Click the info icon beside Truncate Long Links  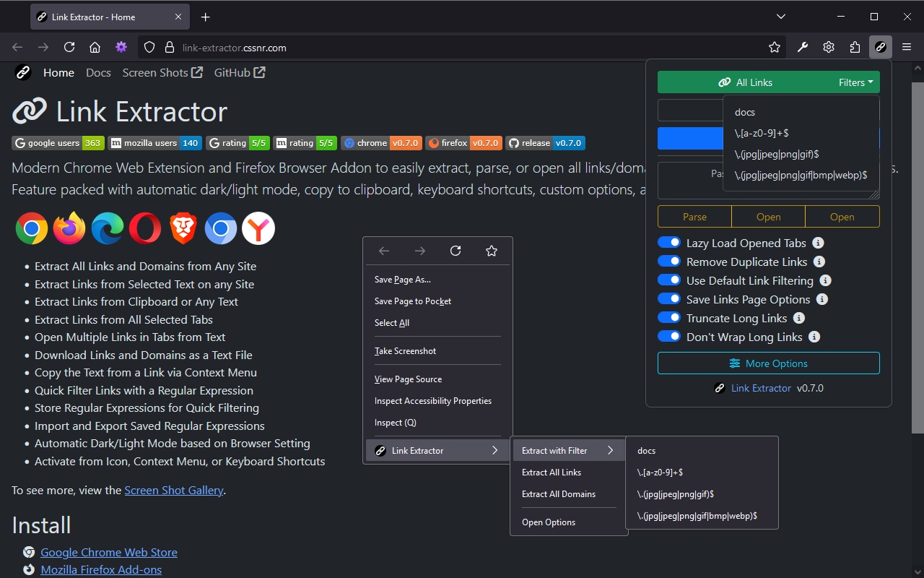click(x=798, y=318)
